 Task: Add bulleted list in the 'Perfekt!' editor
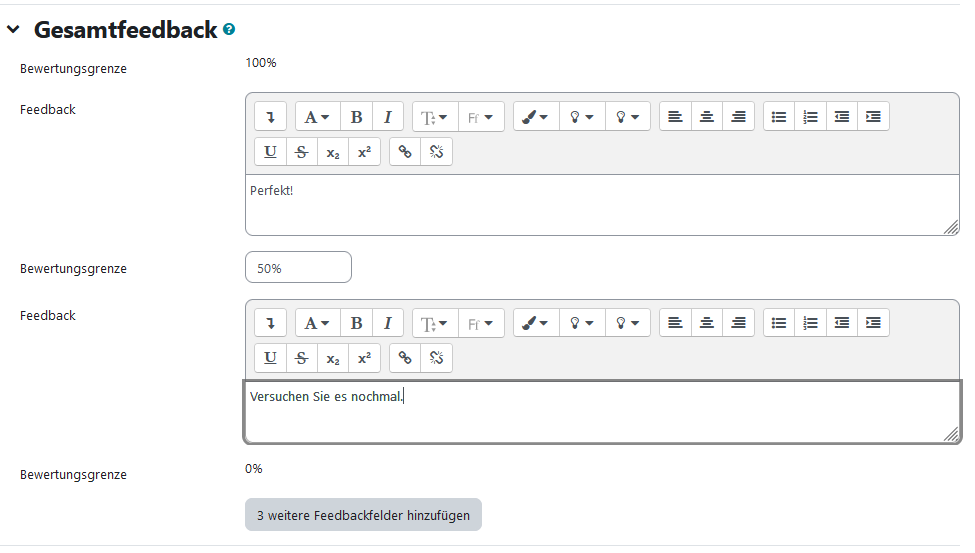pos(779,117)
